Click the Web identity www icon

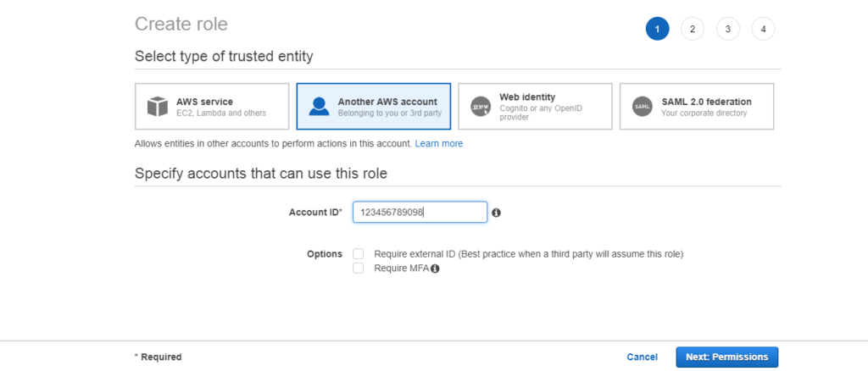tap(481, 106)
